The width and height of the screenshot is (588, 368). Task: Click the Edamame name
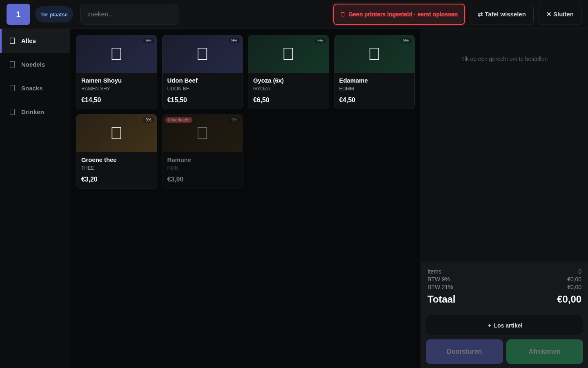(x=354, y=81)
